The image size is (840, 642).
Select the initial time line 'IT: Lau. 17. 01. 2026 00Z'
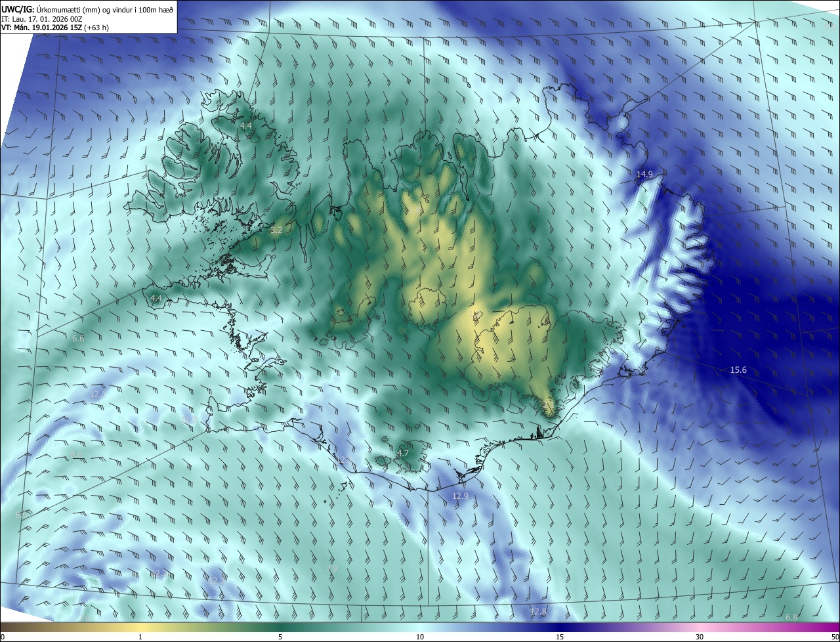41,19
